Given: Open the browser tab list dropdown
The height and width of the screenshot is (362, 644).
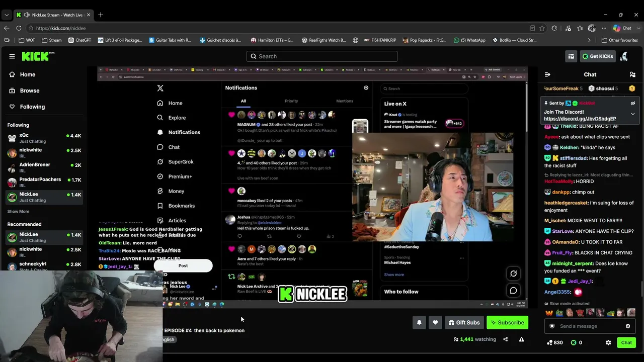Looking at the screenshot, I should point(6,15).
